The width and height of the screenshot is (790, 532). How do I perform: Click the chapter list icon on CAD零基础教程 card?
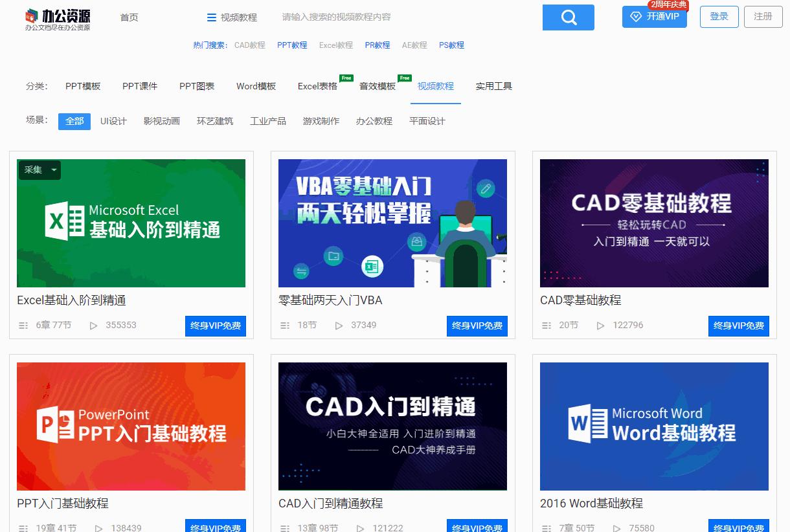pyautogui.click(x=547, y=326)
